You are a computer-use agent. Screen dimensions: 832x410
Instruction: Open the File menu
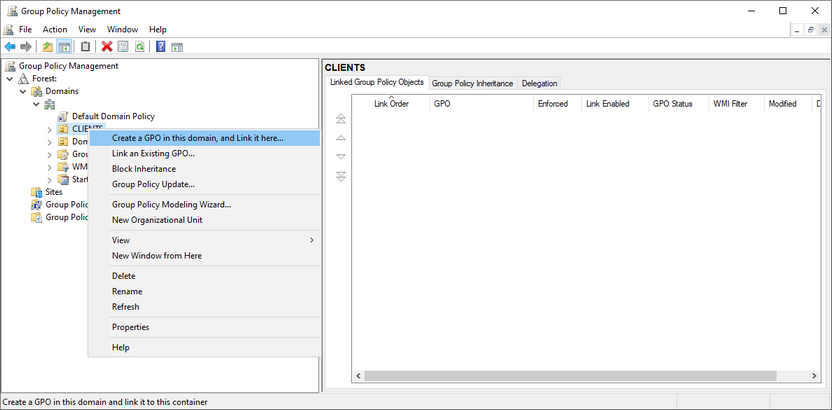coord(25,30)
